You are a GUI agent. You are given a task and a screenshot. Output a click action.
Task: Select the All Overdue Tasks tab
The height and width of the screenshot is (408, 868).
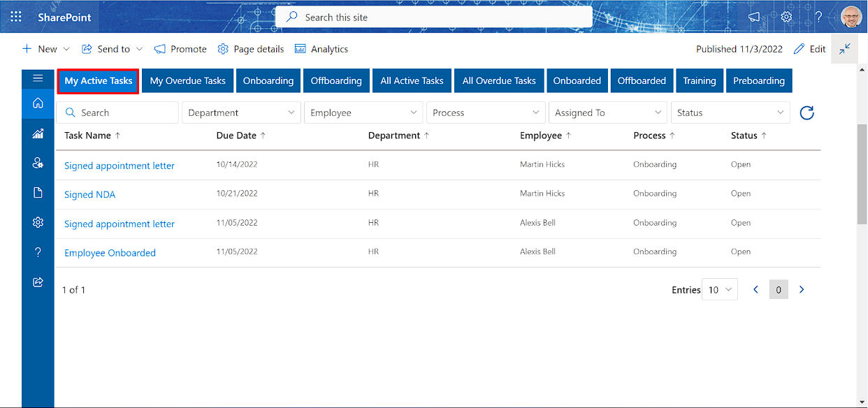point(498,80)
